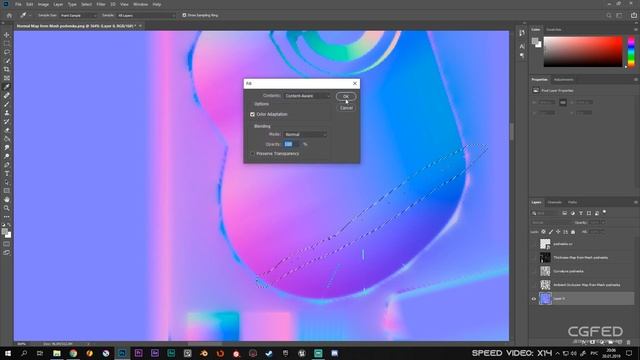Open the collapsed History panel icon
Screen dimensions: 640x360
(522, 33)
